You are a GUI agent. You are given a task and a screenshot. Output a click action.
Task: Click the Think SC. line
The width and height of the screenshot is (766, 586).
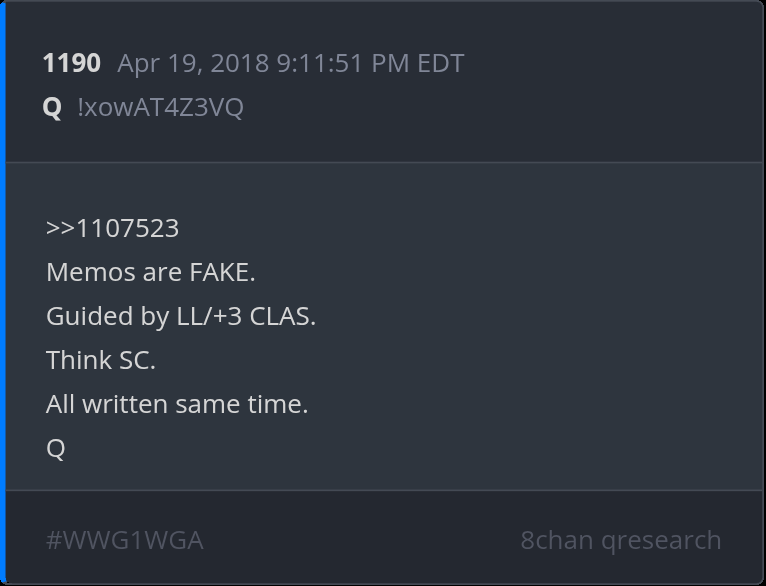100,360
